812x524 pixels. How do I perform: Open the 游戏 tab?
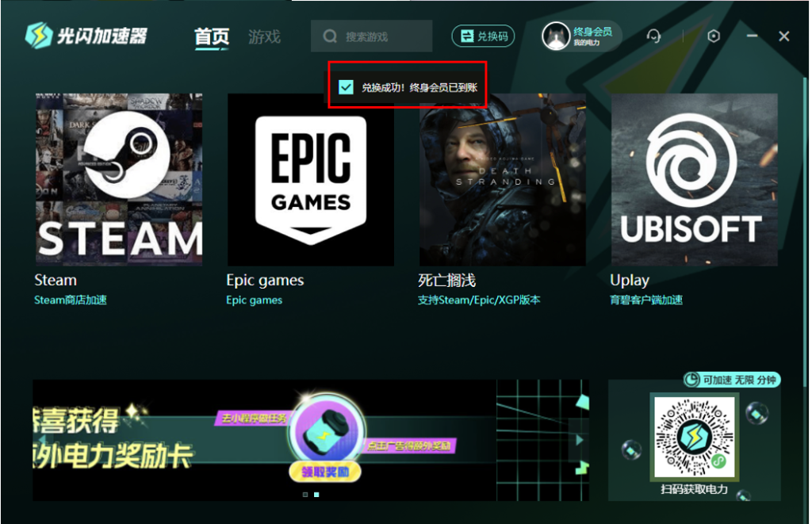pyautogui.click(x=264, y=36)
